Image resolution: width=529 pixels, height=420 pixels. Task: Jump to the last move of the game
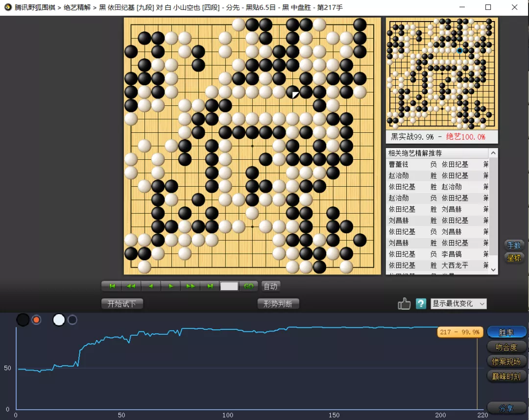coord(210,286)
